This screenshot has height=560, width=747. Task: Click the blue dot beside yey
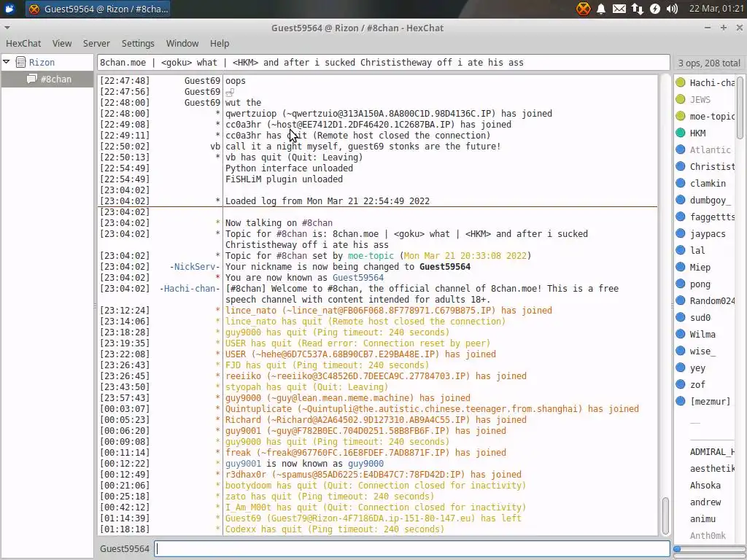[x=681, y=367]
